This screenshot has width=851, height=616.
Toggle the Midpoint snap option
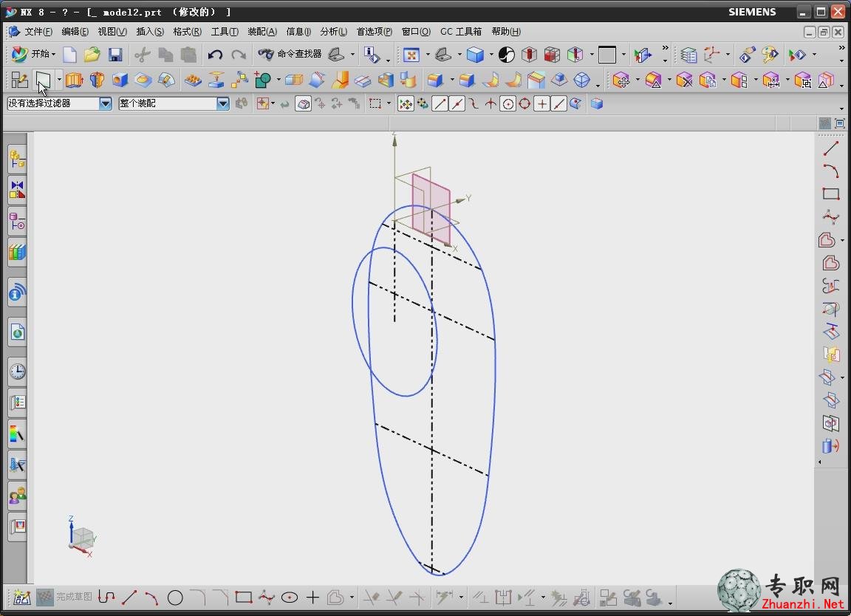click(x=457, y=103)
